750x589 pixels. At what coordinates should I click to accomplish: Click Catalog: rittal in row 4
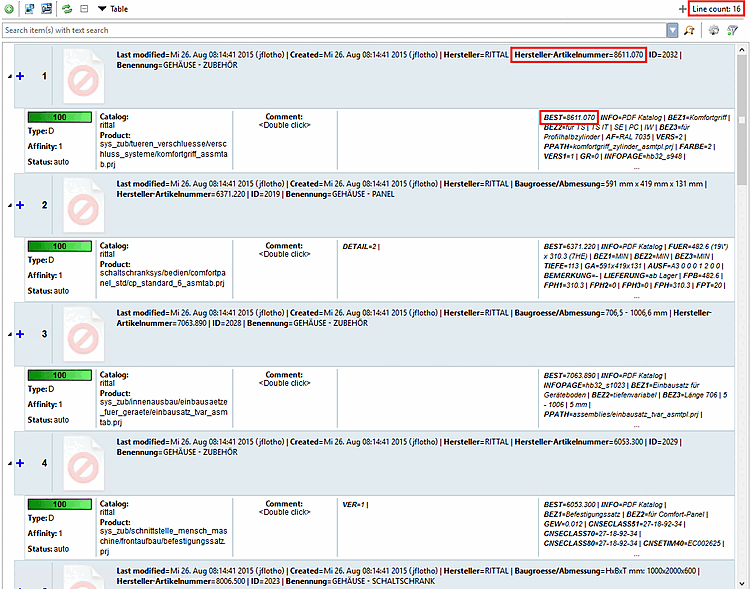click(x=114, y=508)
